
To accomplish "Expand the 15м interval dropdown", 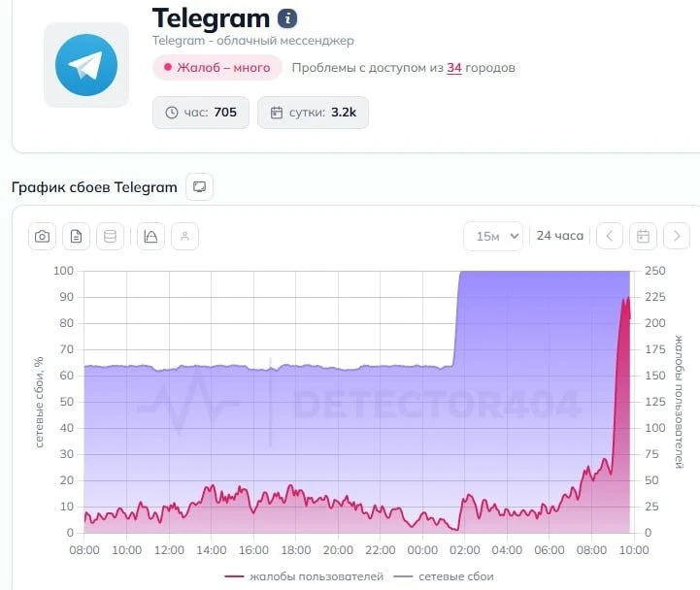I will pos(493,236).
